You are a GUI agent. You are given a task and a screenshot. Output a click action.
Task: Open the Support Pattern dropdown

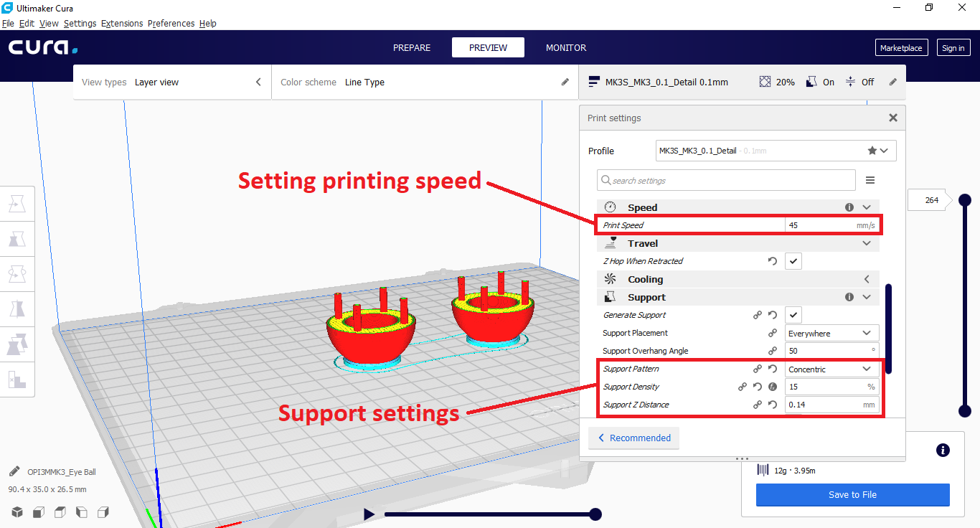[832, 369]
